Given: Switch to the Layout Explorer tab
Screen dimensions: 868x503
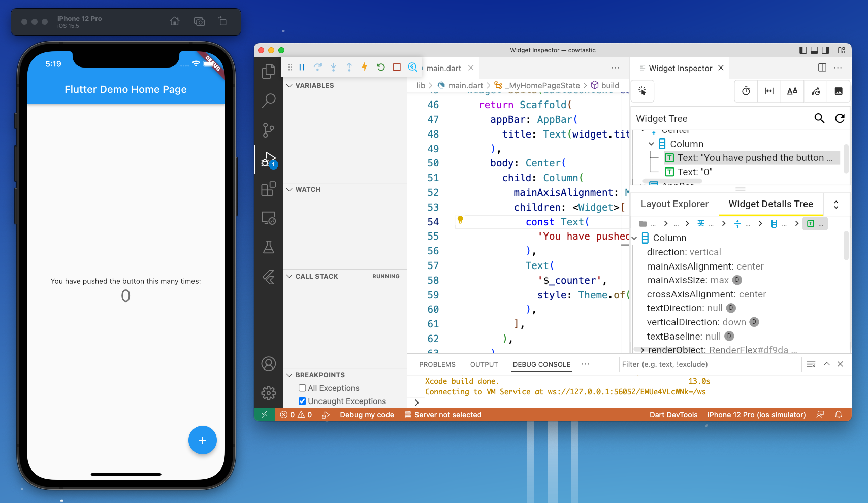Looking at the screenshot, I should [x=674, y=204].
